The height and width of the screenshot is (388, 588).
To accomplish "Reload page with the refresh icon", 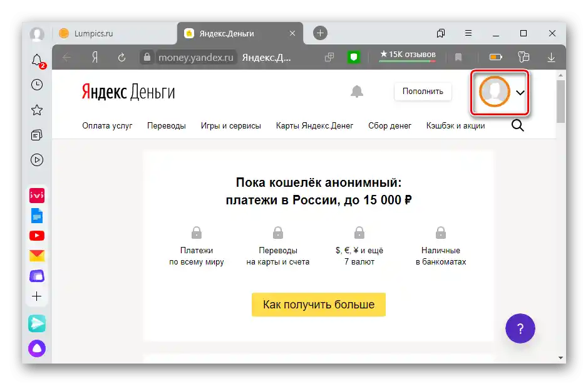I will tap(121, 57).
